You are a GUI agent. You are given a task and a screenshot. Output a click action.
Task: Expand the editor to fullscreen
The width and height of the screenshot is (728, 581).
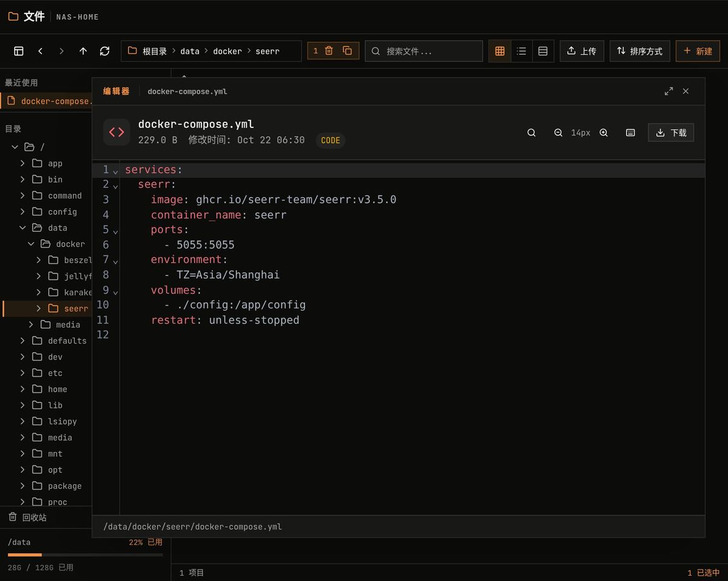coord(669,91)
